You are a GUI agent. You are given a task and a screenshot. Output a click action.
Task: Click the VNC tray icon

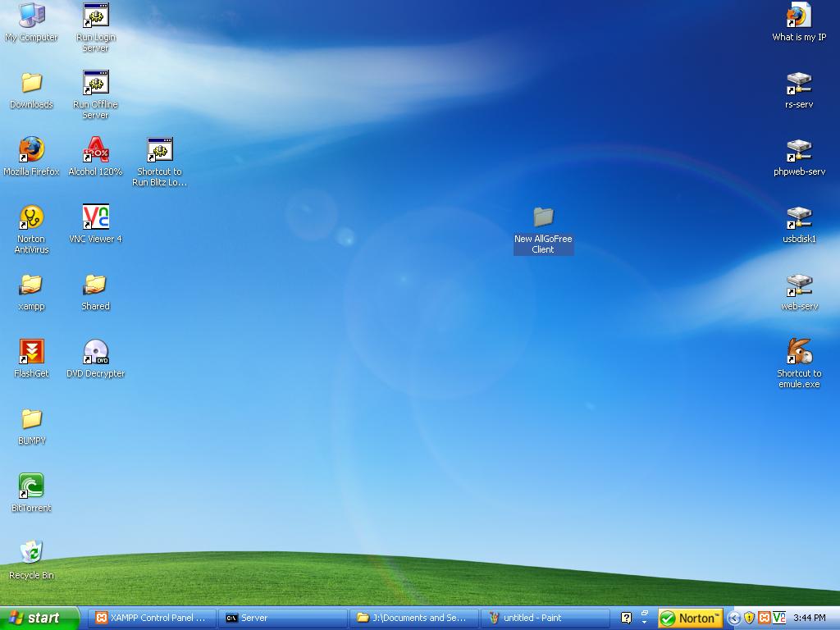pos(779,619)
